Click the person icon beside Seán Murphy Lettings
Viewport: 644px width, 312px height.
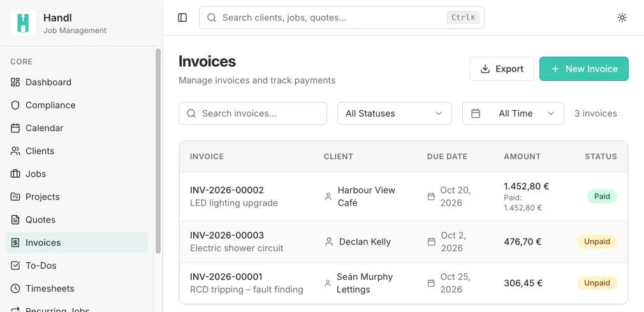pos(328,283)
